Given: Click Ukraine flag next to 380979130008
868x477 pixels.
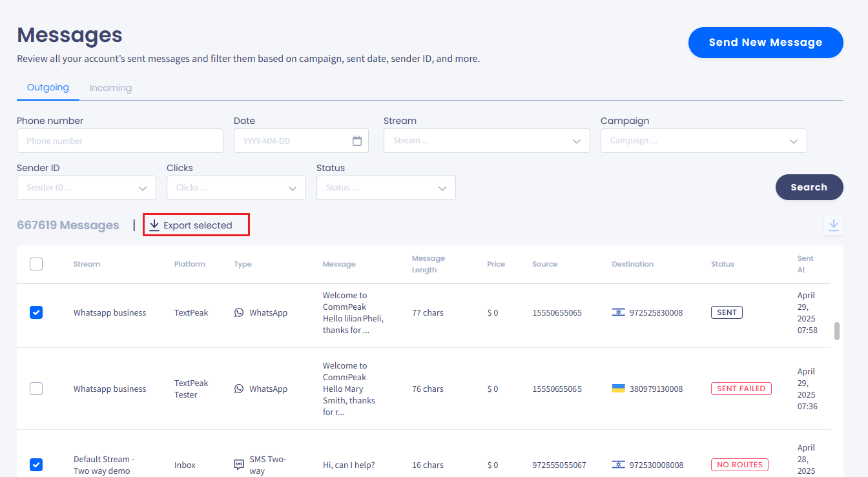Looking at the screenshot, I should click(618, 389).
